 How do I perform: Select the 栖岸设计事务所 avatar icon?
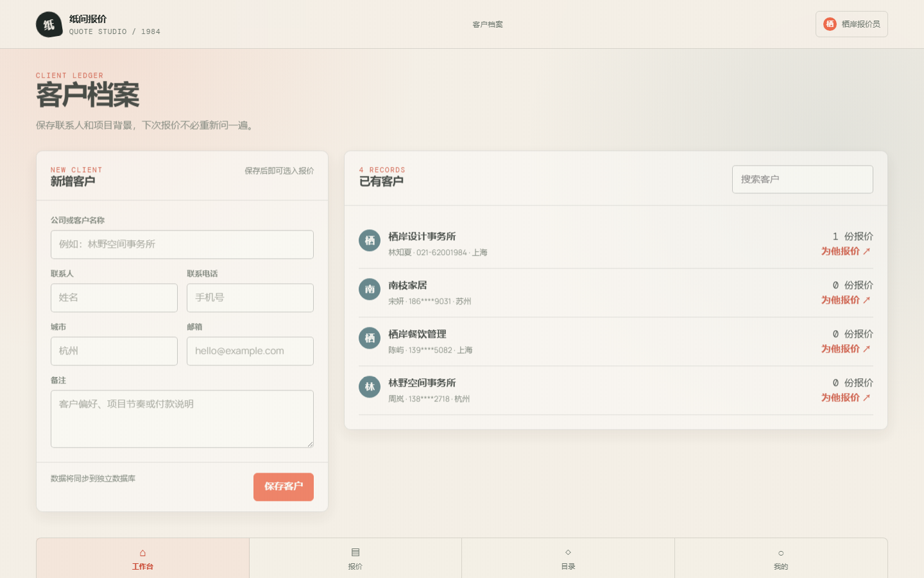[370, 240]
